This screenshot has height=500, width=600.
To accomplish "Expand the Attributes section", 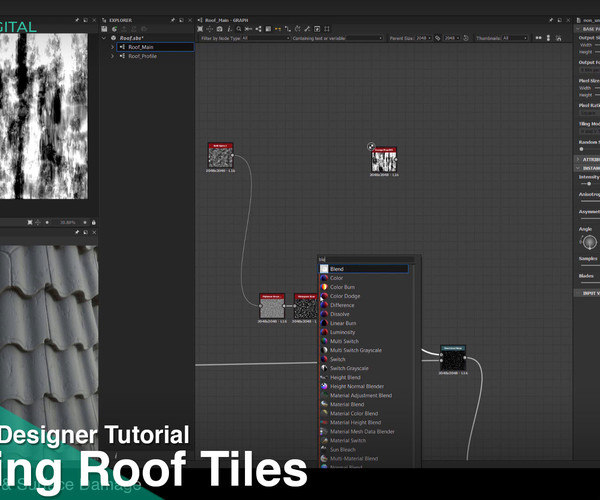I will coord(578,159).
